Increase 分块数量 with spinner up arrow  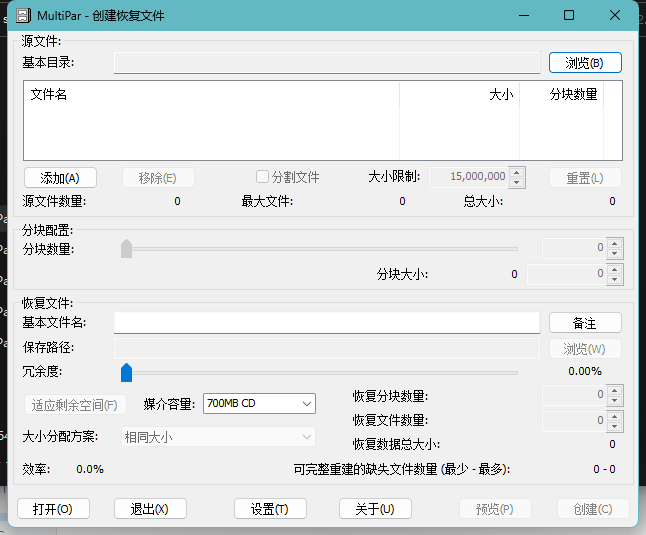coord(615,243)
